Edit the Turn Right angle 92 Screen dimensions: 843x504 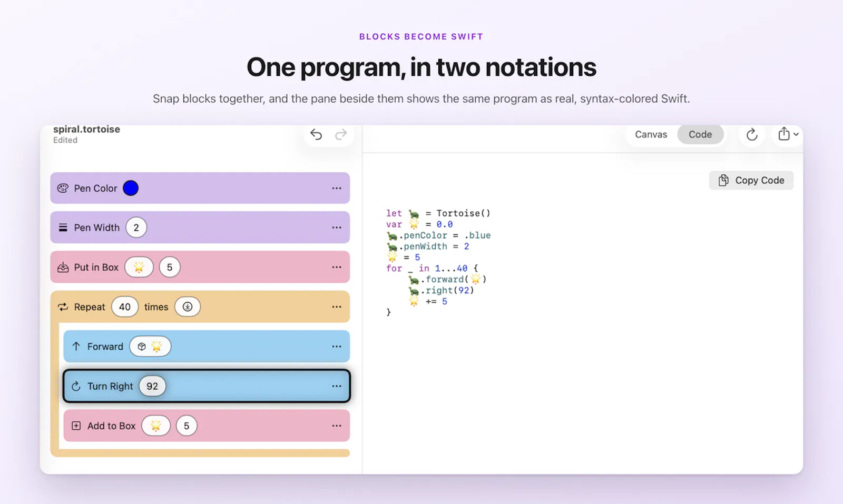pyautogui.click(x=152, y=386)
